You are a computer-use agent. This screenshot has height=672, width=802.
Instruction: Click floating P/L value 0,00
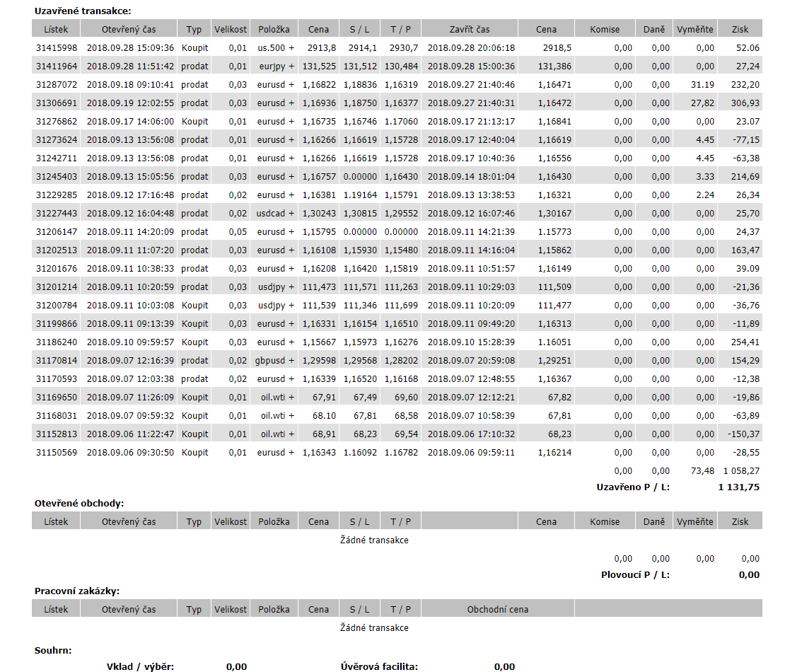(x=749, y=575)
